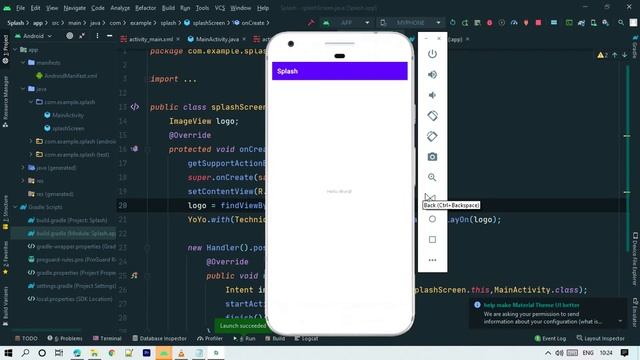640x360 pixels.
Task: Select local.properties (SDK Location) file
Action: [x=70, y=299]
